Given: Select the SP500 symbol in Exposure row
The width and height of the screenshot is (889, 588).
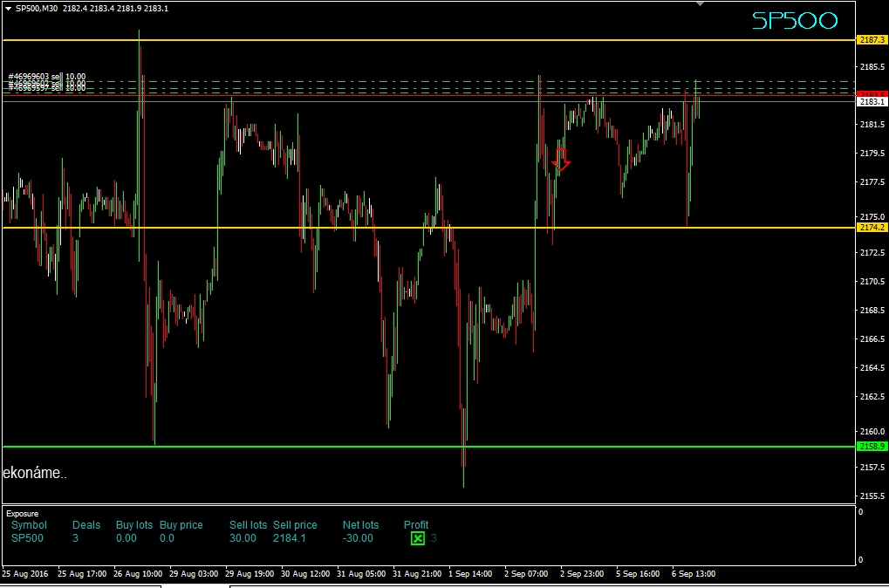Looking at the screenshot, I should 27,538.
